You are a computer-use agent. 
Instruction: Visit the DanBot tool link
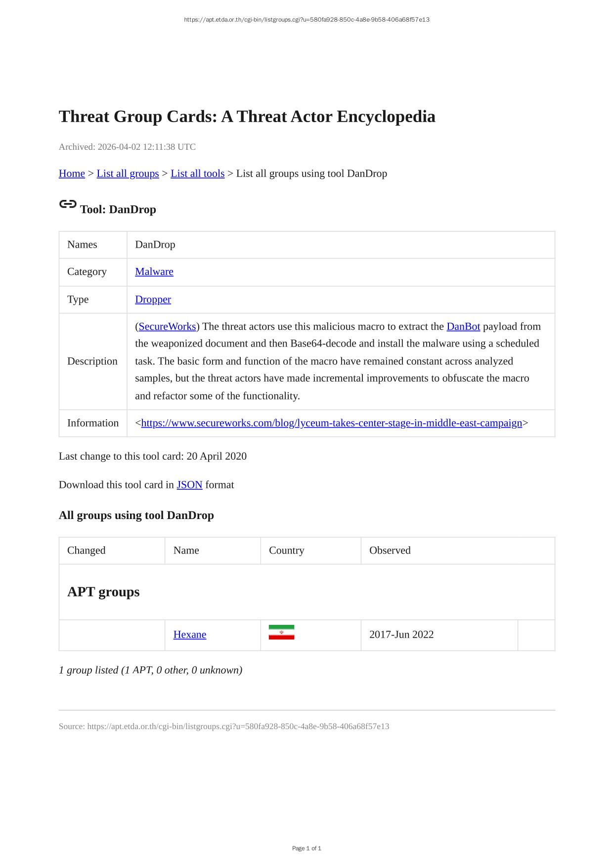click(463, 326)
